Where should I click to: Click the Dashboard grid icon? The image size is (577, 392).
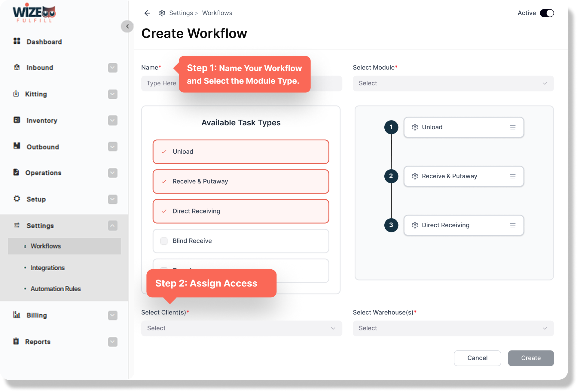(17, 41)
